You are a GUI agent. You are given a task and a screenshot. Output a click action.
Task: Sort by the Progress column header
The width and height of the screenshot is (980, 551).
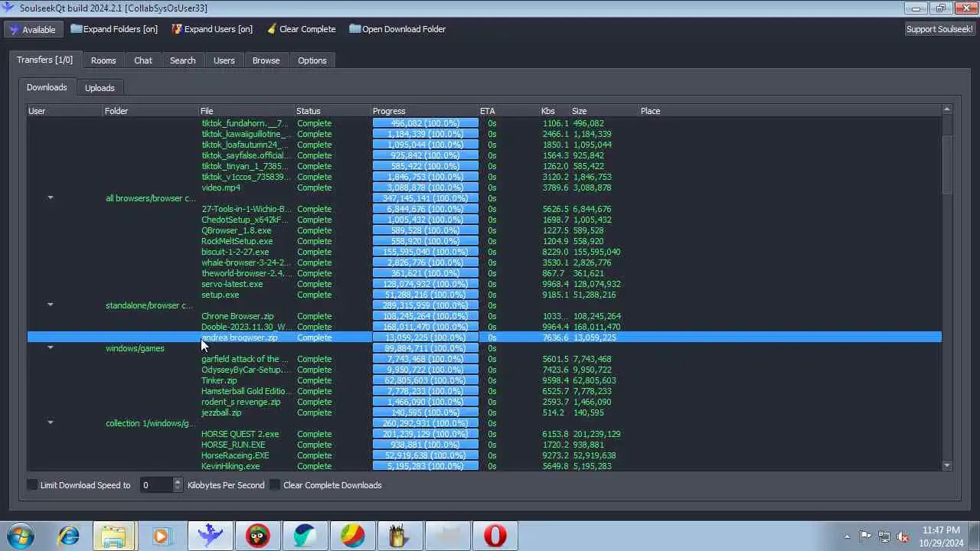[425, 111]
